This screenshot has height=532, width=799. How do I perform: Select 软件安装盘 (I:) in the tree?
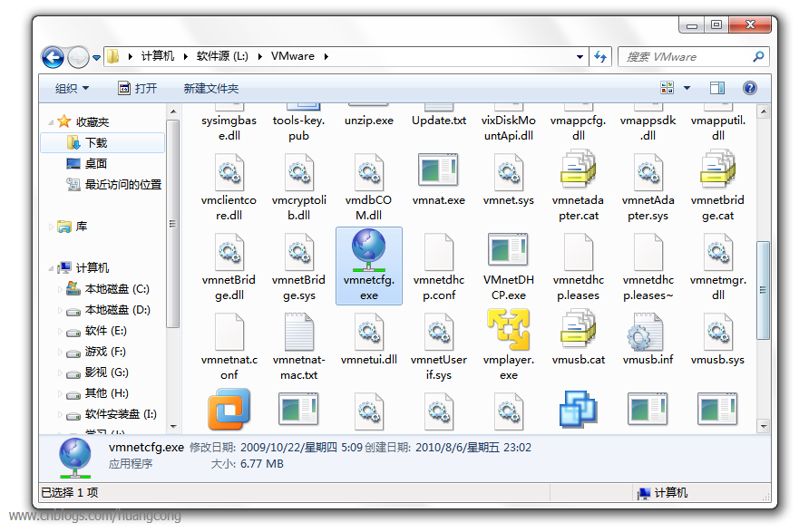tap(111, 414)
